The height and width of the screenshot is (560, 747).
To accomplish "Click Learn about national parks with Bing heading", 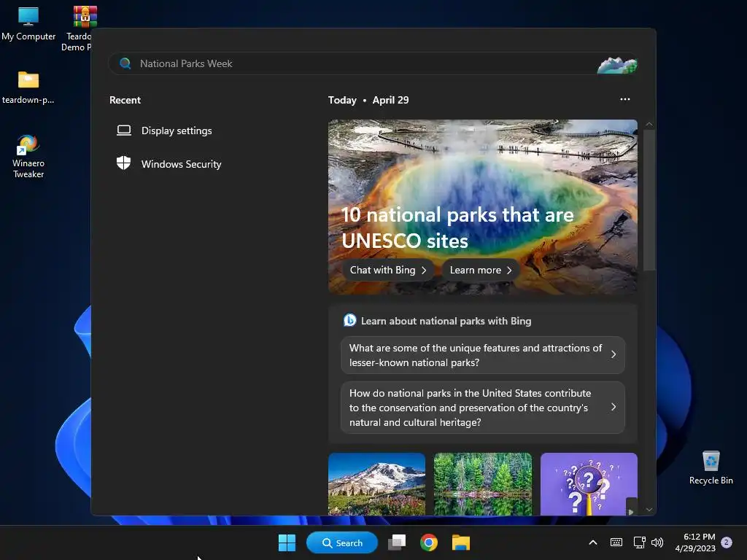I will tap(446, 321).
